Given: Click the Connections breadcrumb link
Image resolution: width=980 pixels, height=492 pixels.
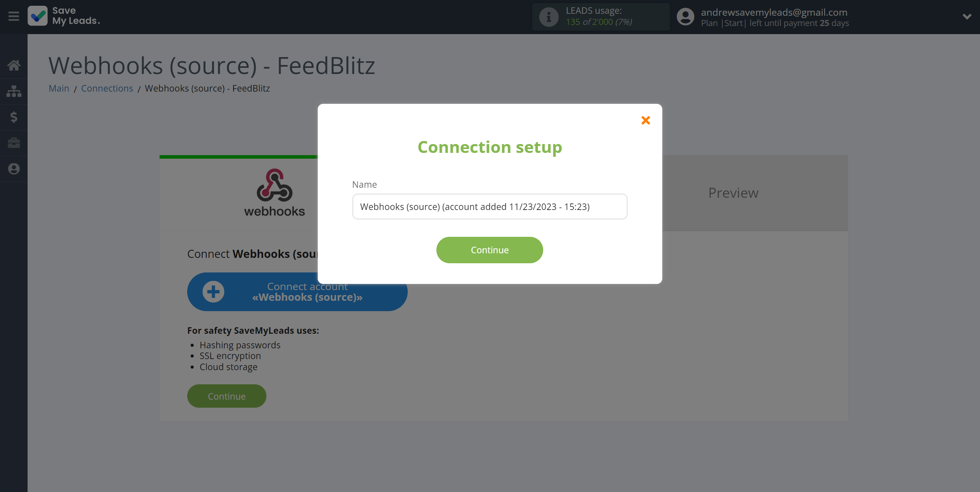Looking at the screenshot, I should click(x=106, y=88).
